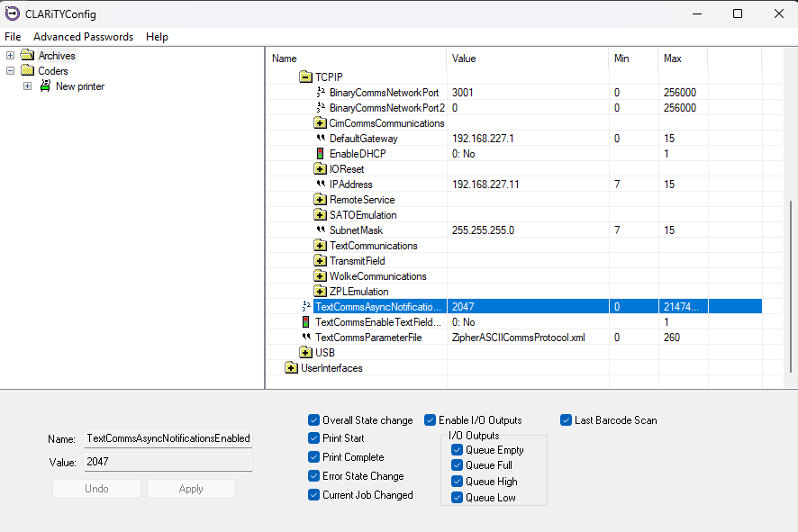Click the IPAddress quote-mark icon
Image resolution: width=798 pixels, height=532 pixels.
tap(320, 185)
